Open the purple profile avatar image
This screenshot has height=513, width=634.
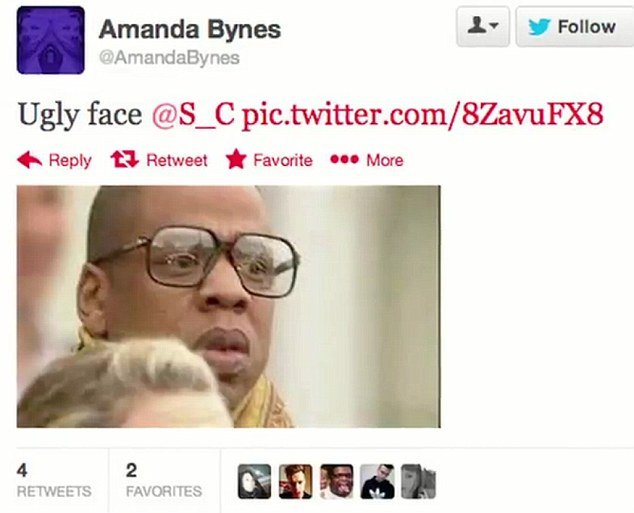point(51,40)
